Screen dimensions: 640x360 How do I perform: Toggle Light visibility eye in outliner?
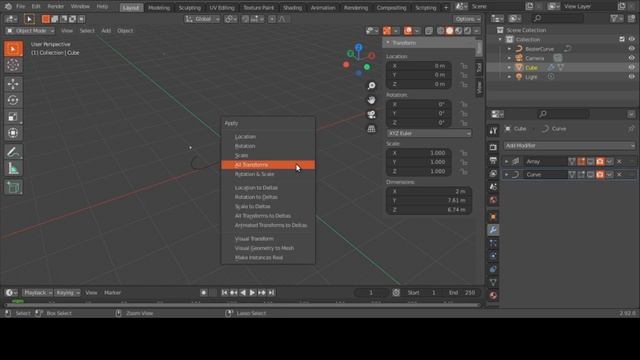632,77
